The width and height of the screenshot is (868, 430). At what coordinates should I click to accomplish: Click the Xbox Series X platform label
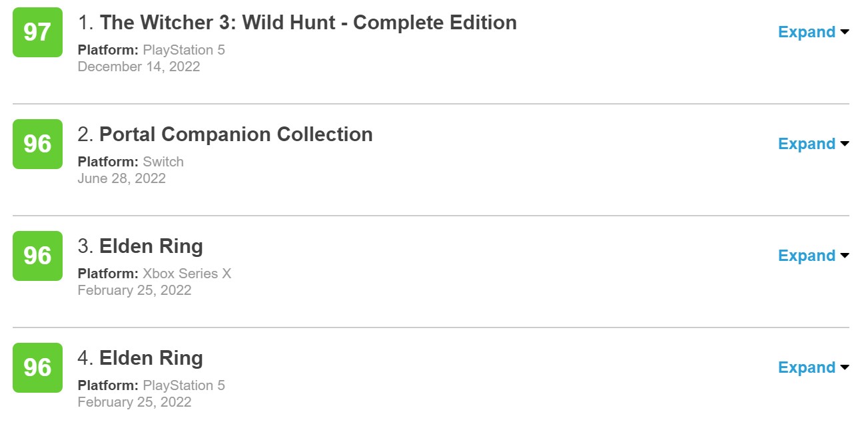pyautogui.click(x=187, y=274)
